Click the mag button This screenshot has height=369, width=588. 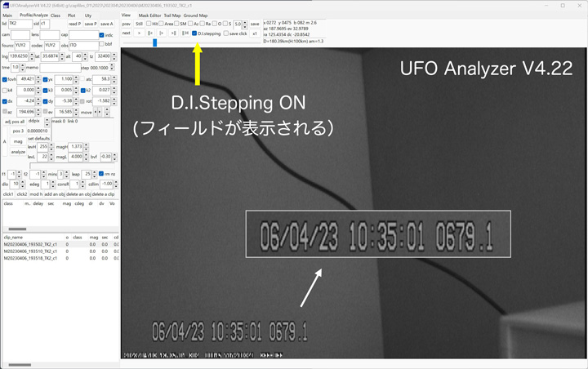(18, 141)
